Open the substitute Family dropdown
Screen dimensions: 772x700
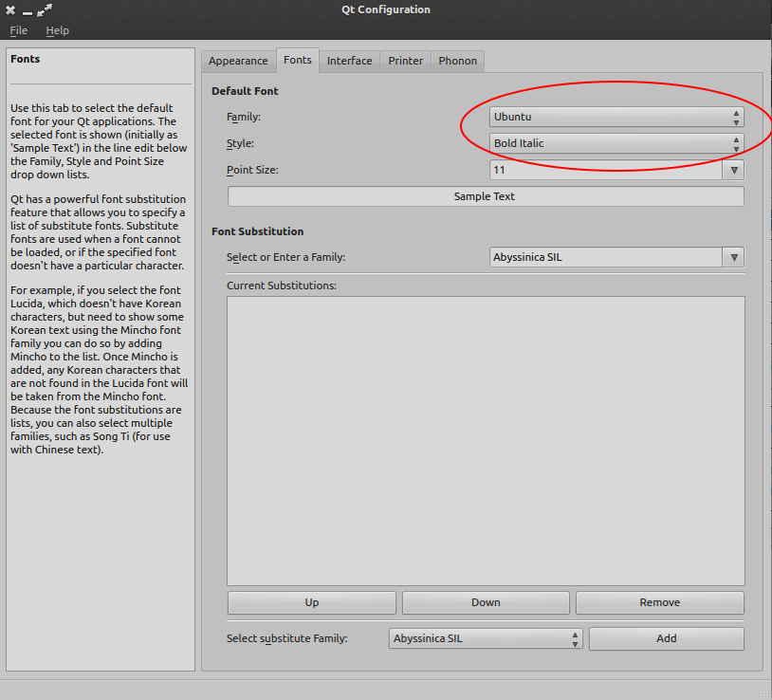tap(573, 638)
